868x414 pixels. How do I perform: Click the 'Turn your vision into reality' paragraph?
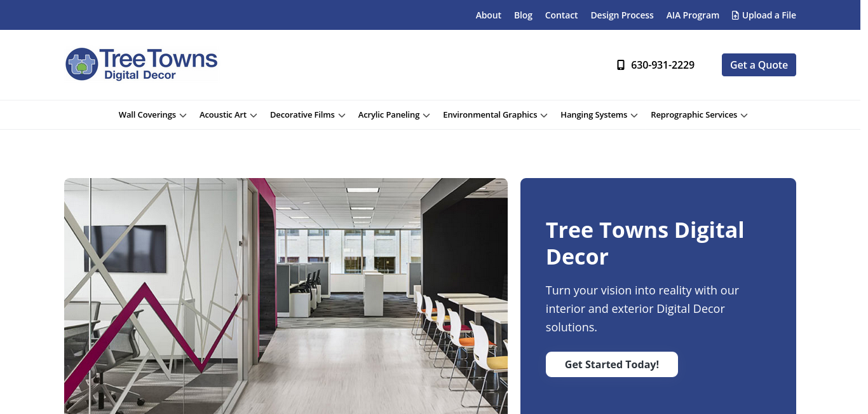click(642, 308)
